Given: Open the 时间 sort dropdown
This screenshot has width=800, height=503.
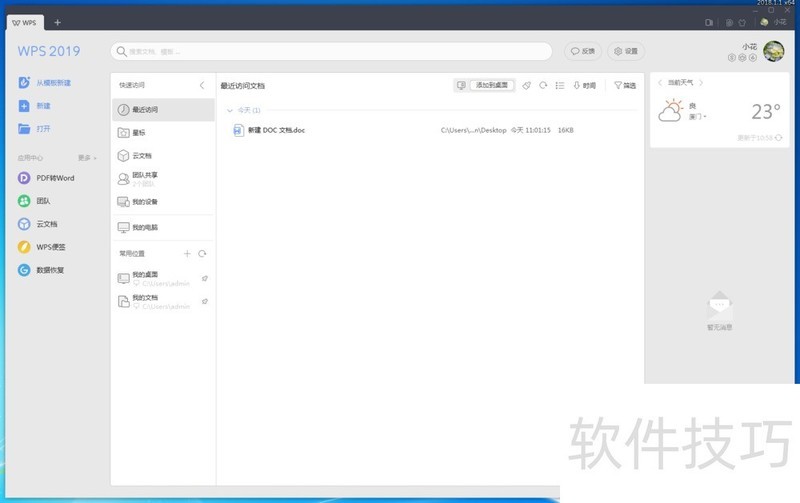Looking at the screenshot, I should 585,85.
